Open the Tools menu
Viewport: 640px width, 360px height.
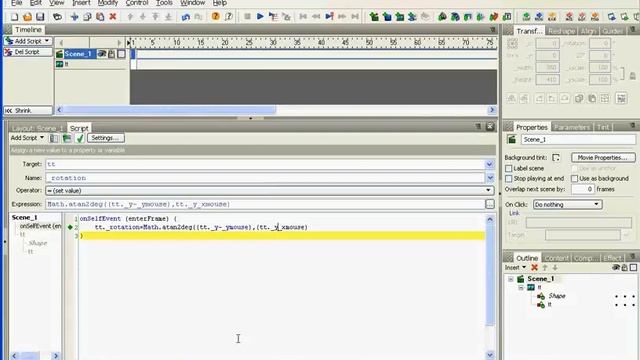point(164,3)
